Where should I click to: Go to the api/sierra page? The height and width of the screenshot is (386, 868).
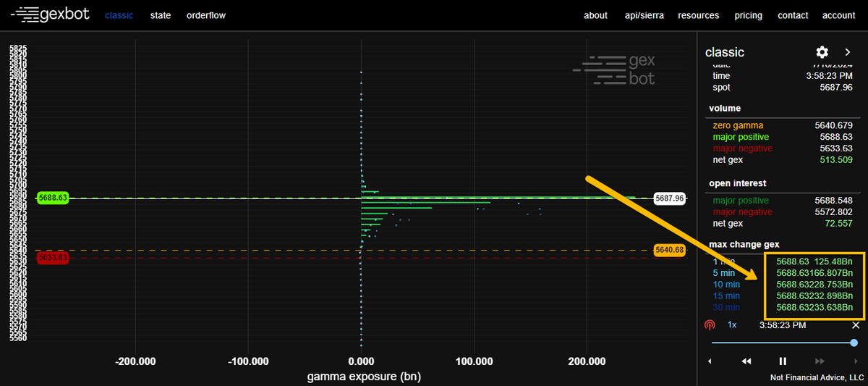(x=644, y=15)
